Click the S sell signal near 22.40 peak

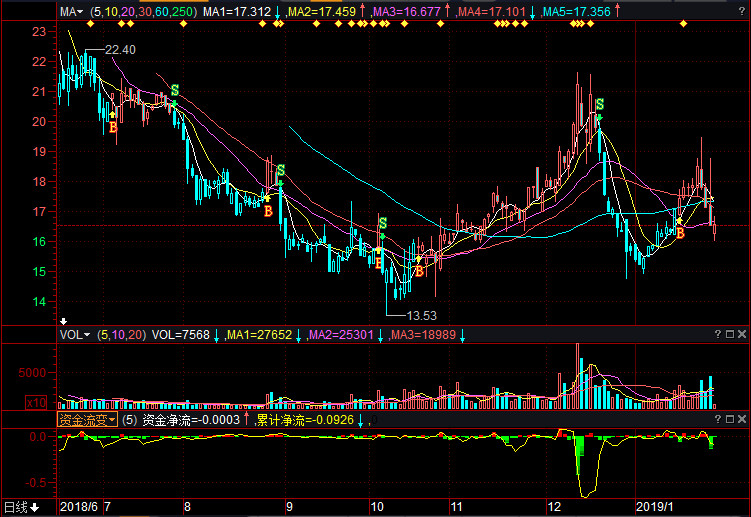point(175,91)
